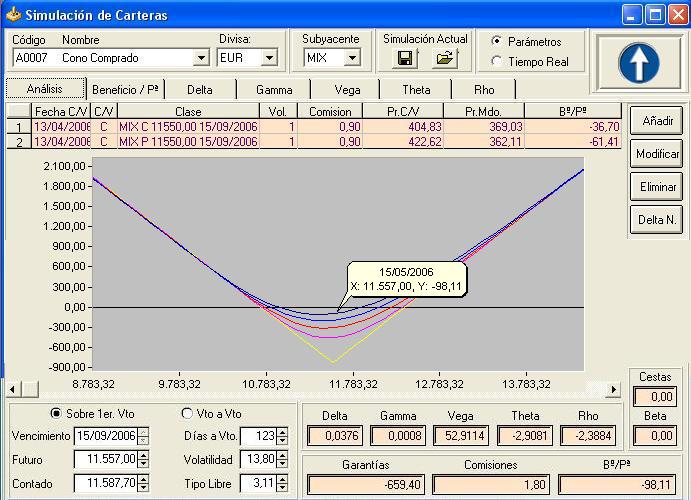
Task: Click the Vencimiento date field
Action: coord(106,436)
